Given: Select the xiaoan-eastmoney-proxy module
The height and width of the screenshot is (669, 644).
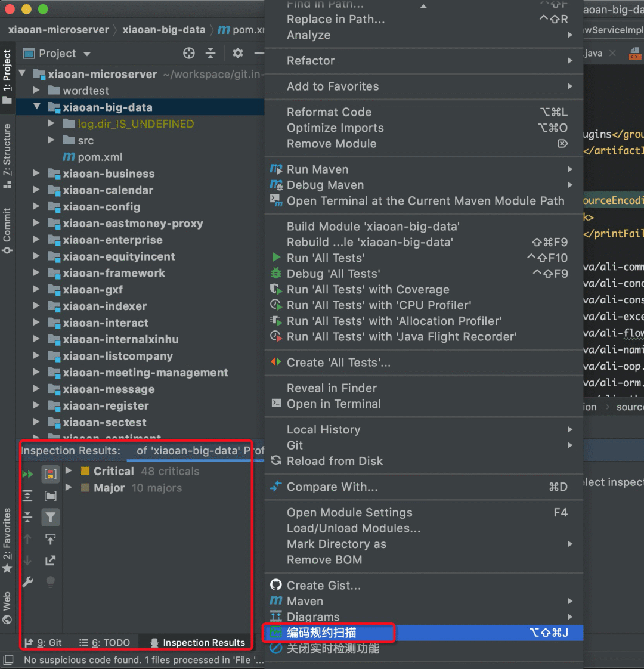Looking at the screenshot, I should coord(133,223).
